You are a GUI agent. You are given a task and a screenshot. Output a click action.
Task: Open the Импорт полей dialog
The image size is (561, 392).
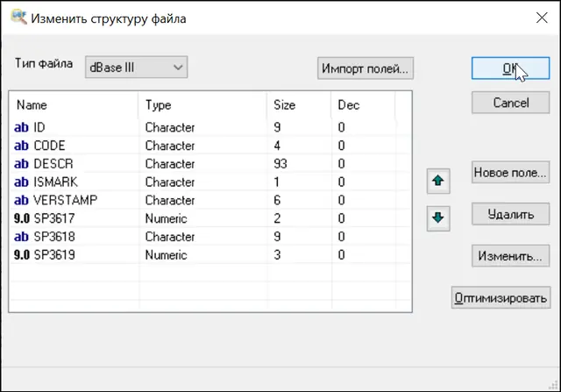[x=366, y=68]
